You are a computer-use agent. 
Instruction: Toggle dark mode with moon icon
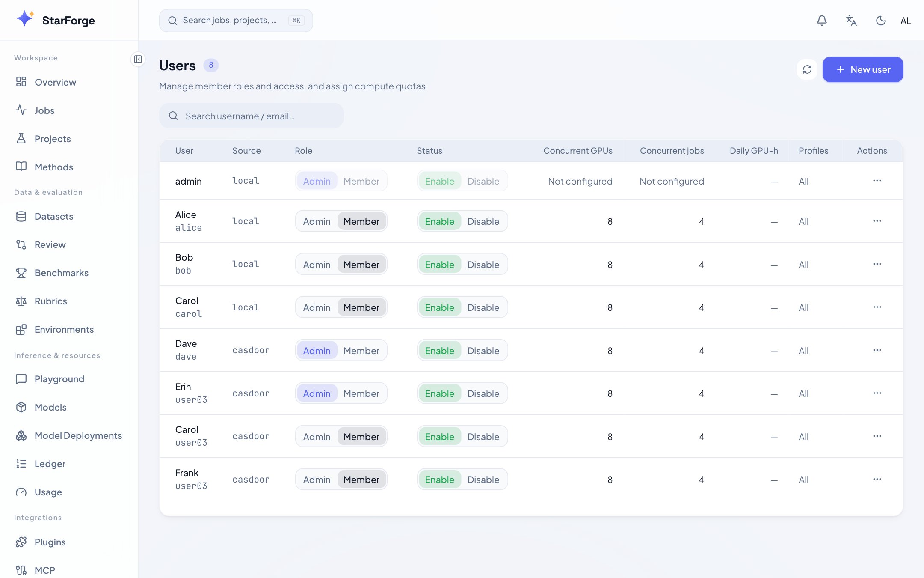coord(881,21)
